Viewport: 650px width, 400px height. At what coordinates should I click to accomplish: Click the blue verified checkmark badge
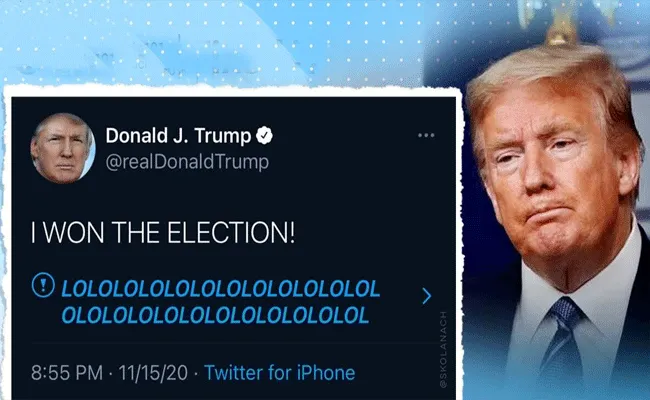264,136
